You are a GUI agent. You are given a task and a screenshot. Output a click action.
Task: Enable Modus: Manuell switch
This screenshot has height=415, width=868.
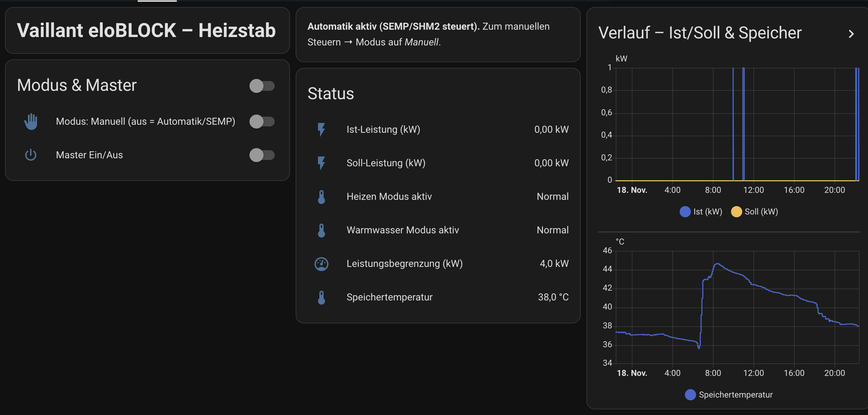(x=262, y=121)
